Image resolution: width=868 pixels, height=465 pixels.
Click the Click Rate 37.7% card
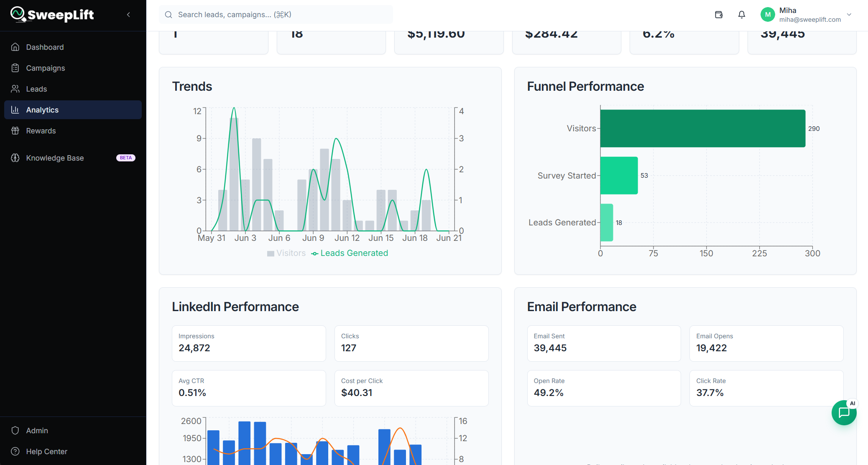pyautogui.click(x=766, y=388)
